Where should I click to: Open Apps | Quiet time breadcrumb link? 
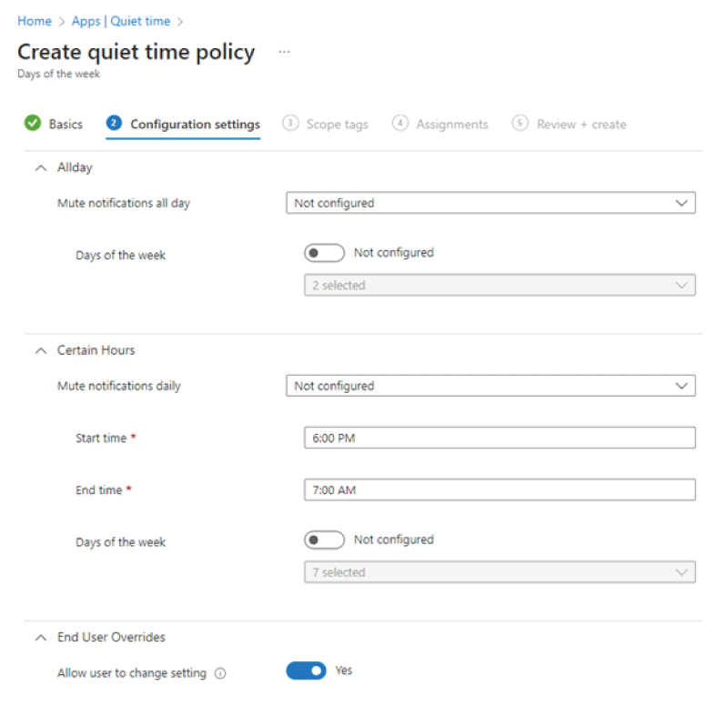click(121, 21)
